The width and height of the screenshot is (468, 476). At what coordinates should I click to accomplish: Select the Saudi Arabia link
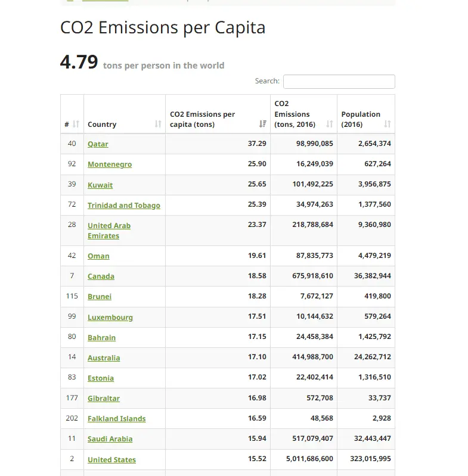click(x=110, y=439)
